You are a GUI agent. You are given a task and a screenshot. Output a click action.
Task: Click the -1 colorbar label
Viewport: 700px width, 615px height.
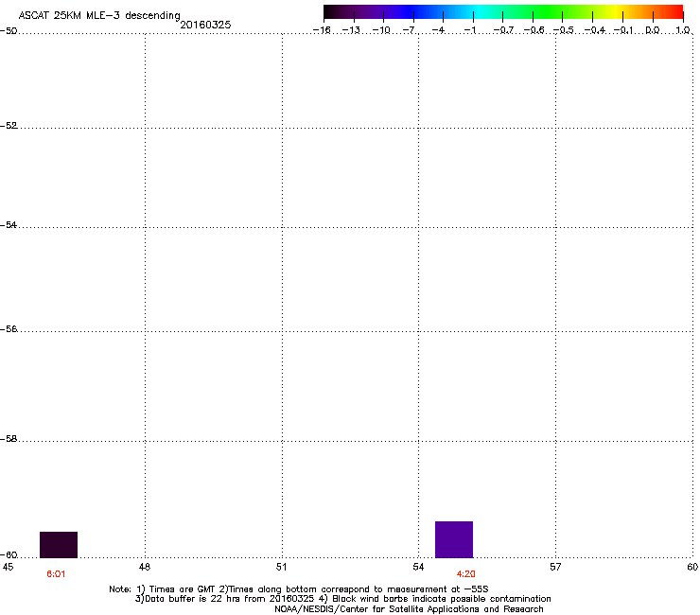(469, 30)
